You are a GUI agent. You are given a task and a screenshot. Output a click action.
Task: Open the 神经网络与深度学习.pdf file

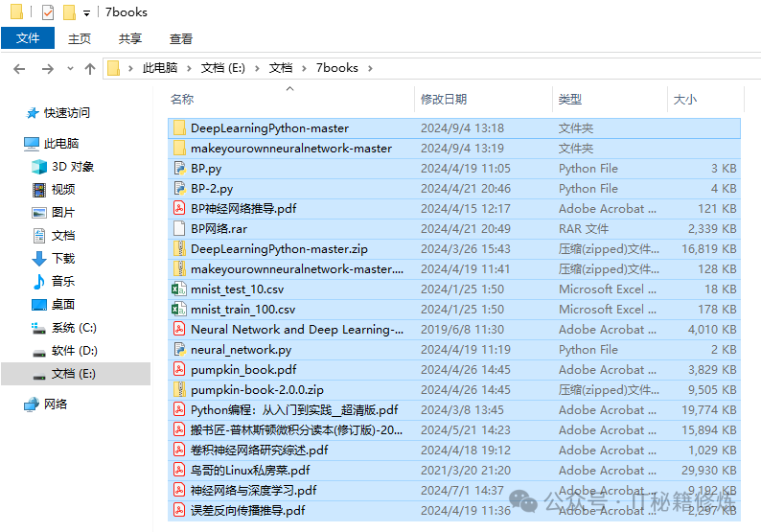tap(253, 491)
